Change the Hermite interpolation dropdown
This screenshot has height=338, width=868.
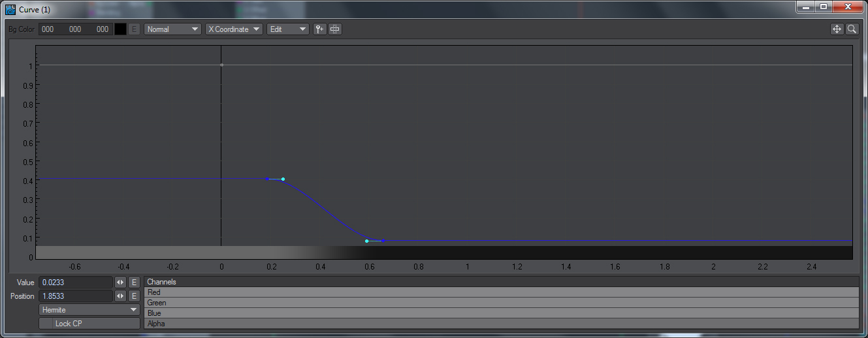pyautogui.click(x=89, y=310)
